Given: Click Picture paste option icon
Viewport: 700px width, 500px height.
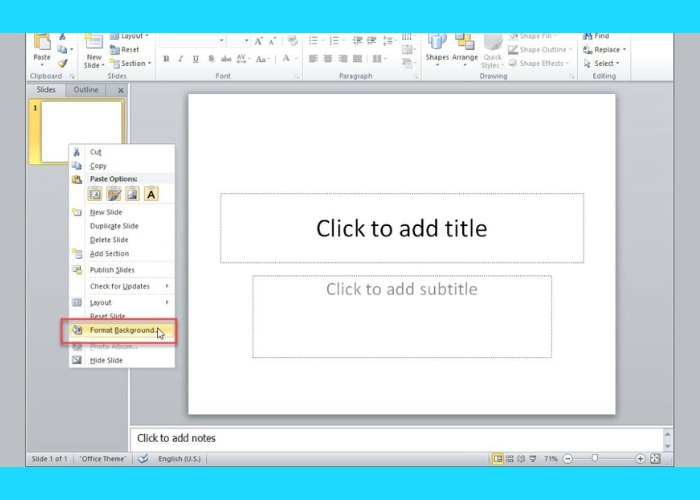Looking at the screenshot, I should 133,194.
